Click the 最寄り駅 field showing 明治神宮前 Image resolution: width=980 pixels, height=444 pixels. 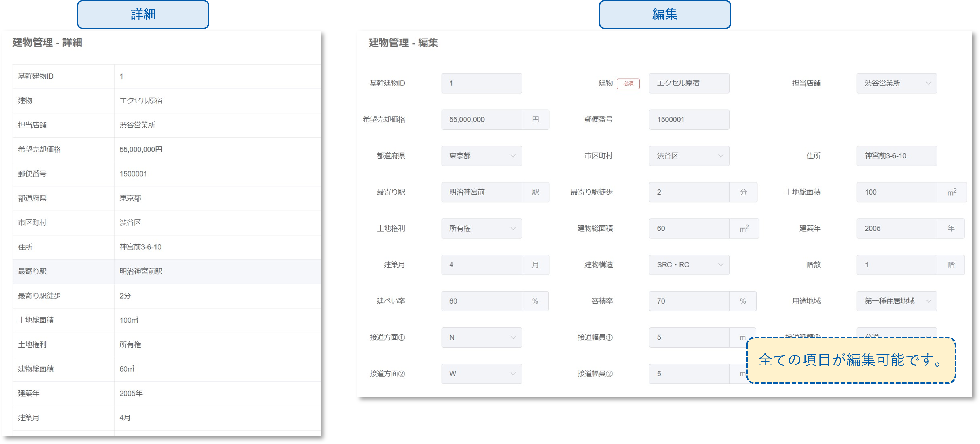[x=481, y=192]
